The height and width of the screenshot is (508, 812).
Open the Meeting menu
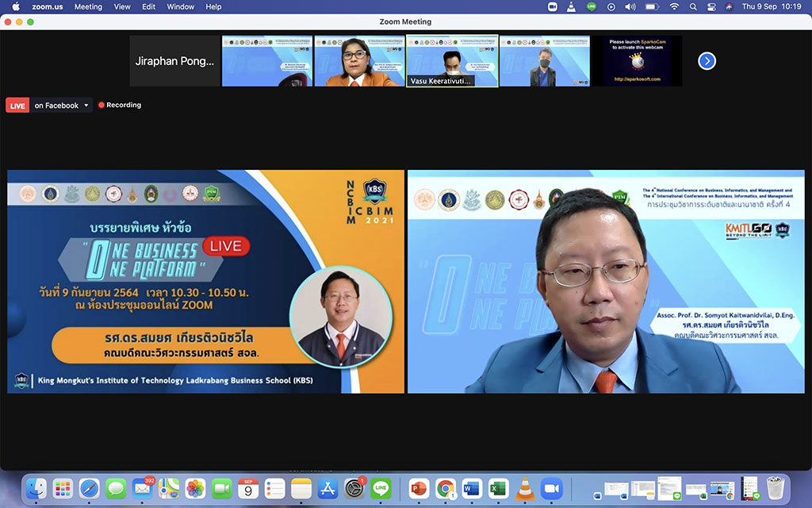(88, 6)
